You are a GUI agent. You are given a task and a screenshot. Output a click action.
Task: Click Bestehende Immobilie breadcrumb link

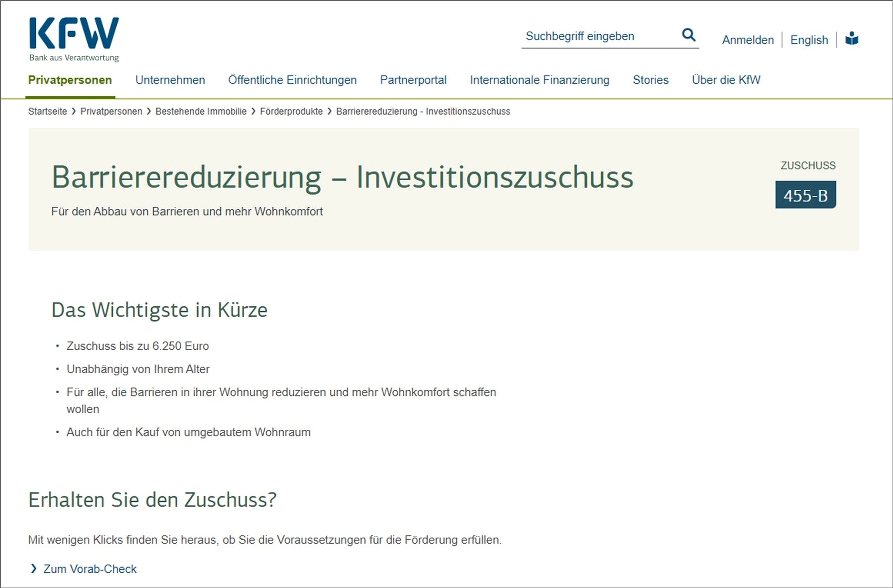[x=201, y=111]
